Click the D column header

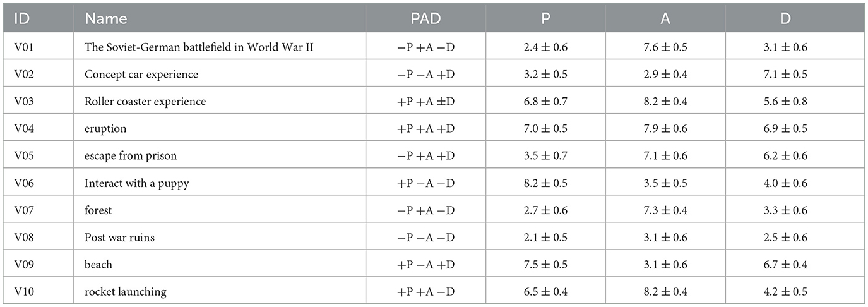(x=785, y=19)
